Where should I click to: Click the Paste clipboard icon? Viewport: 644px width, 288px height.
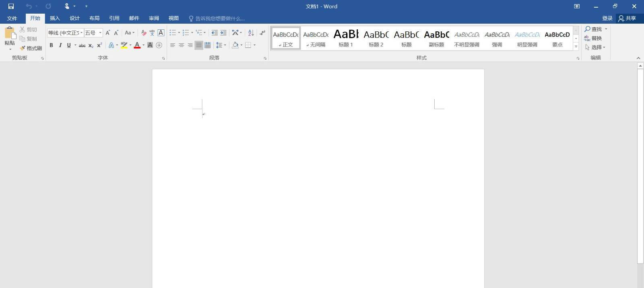(10, 33)
